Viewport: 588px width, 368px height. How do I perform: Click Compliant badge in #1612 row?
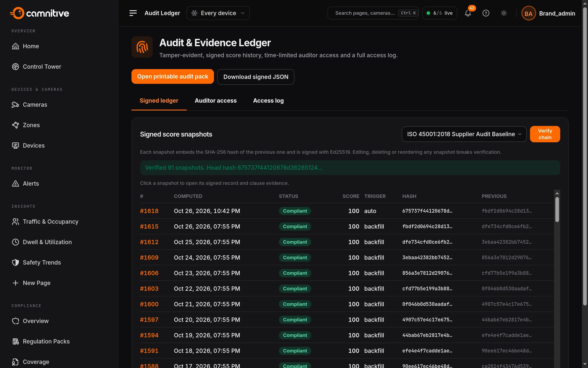click(295, 242)
